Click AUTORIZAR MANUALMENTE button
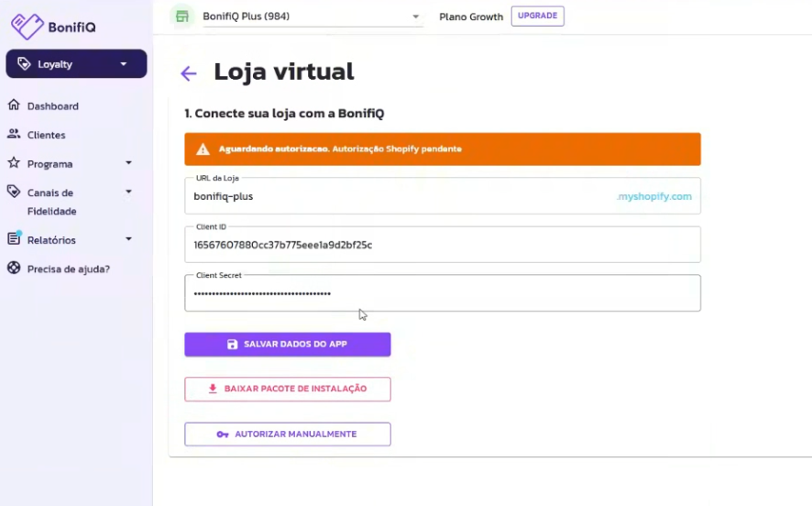Viewport: 812px width, 506px height. click(288, 434)
